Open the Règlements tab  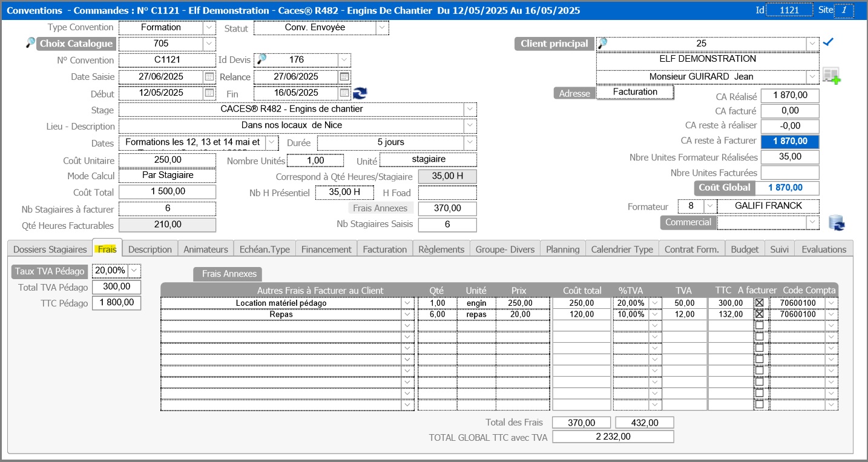pyautogui.click(x=441, y=249)
